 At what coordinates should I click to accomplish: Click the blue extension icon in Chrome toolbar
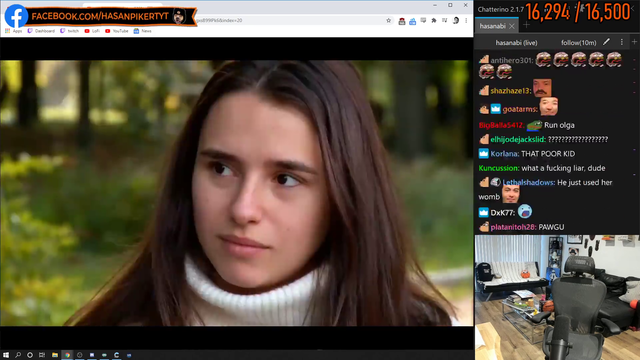(x=413, y=21)
